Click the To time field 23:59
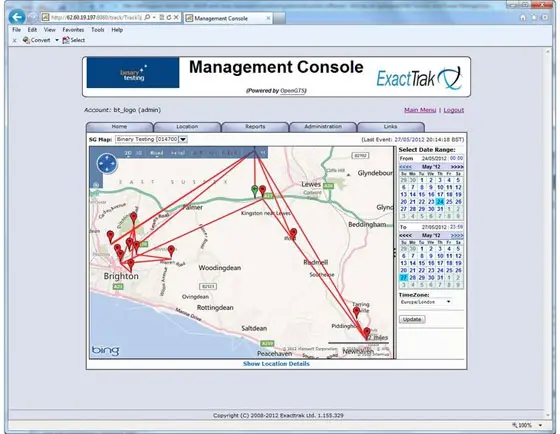Image resolution: width=560 pixels, height=434 pixels. 456,227
